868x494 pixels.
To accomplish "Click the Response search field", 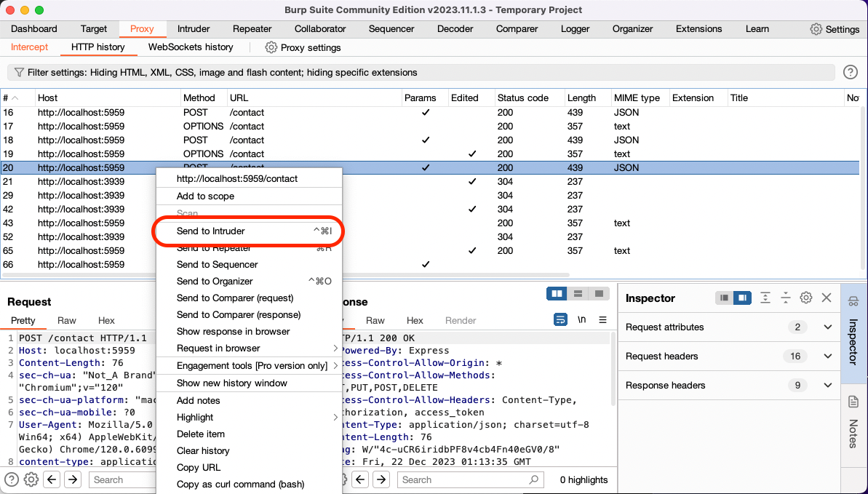I will coord(471,479).
